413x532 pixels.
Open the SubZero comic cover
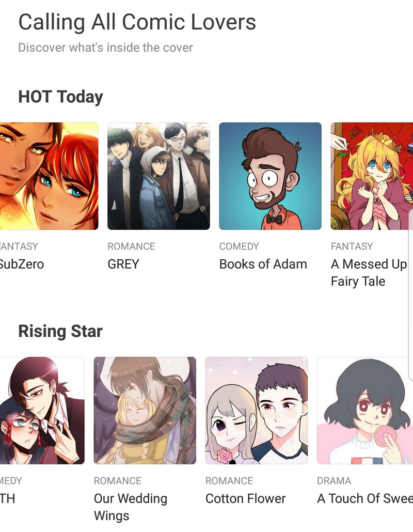tap(49, 176)
